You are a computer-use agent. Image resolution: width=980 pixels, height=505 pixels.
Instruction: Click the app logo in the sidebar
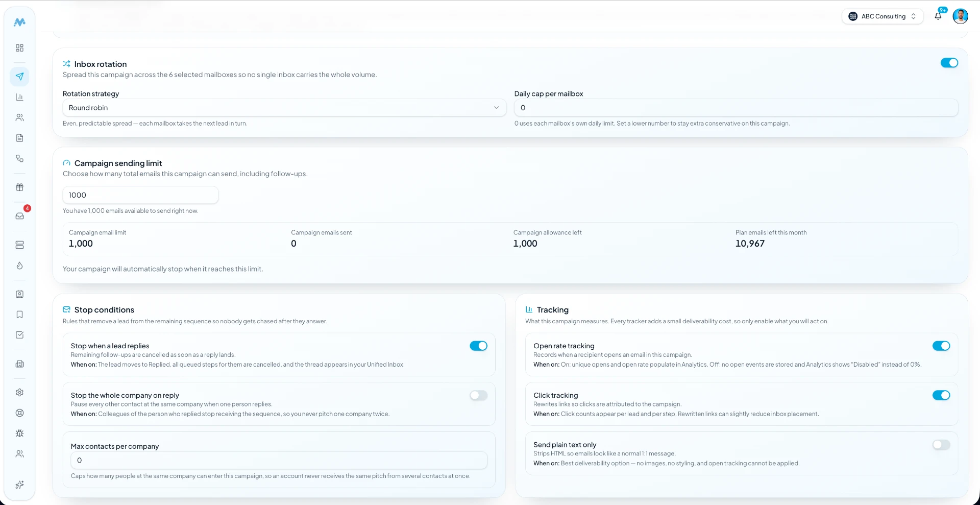coord(19,22)
